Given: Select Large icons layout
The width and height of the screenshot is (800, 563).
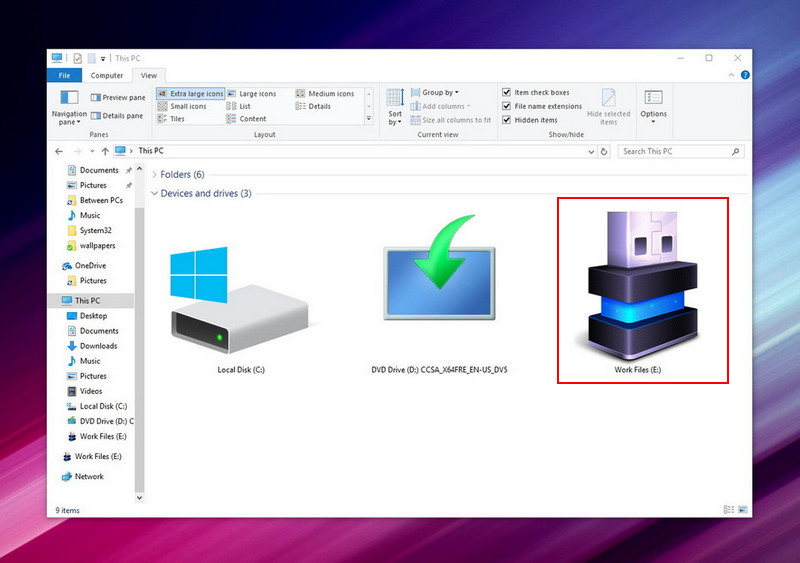Looking at the screenshot, I should pos(252,93).
